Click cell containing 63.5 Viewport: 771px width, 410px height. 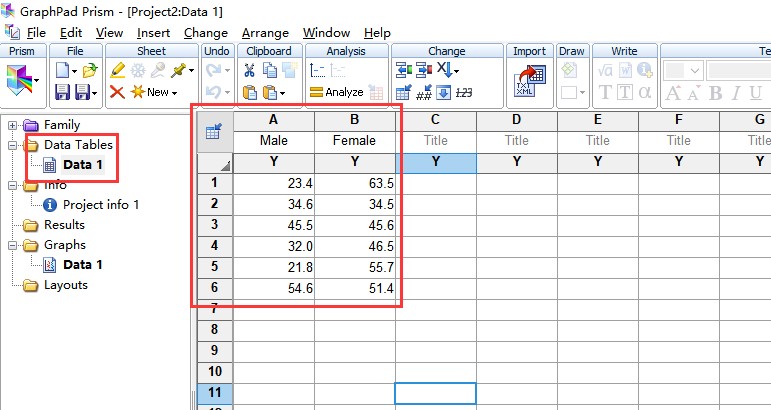(x=355, y=184)
